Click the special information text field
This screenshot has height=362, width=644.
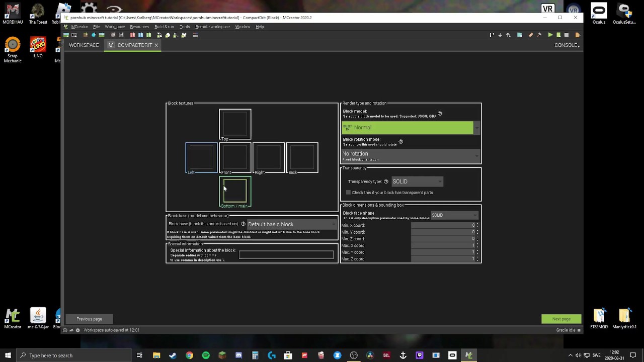[x=286, y=255]
